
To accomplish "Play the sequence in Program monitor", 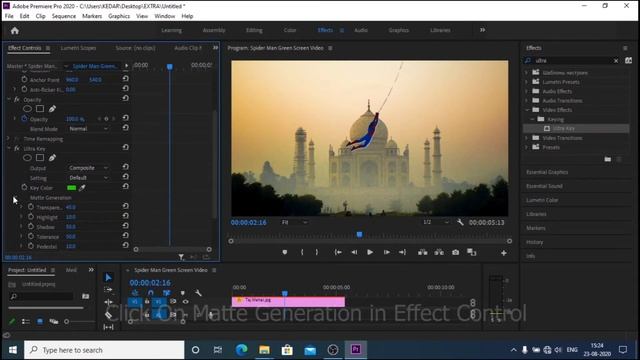I will tap(370, 253).
